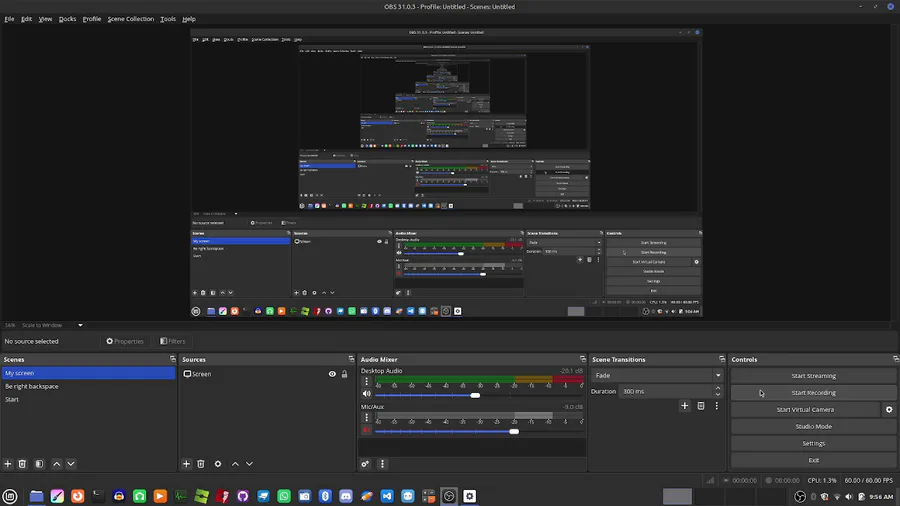Pop out the Audio Mixer dock
The image size is (900, 506).
tap(583, 359)
